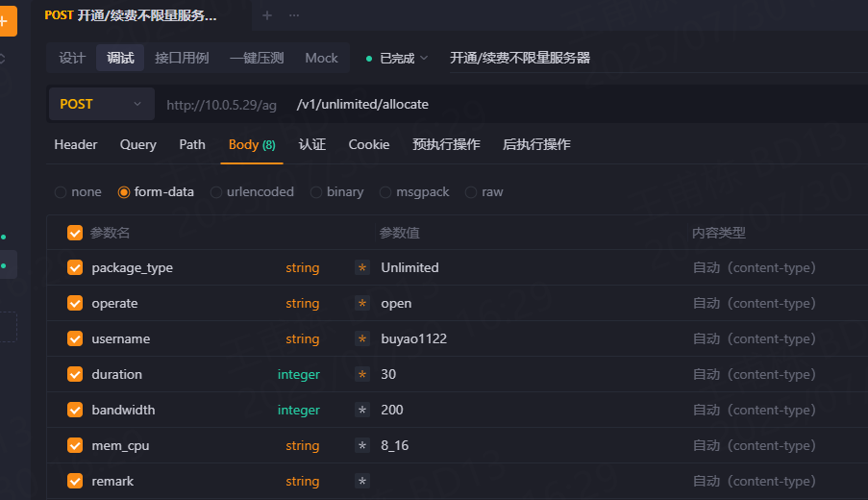Open the 已完成 status dropdown
The height and width of the screenshot is (500, 868).
click(397, 58)
